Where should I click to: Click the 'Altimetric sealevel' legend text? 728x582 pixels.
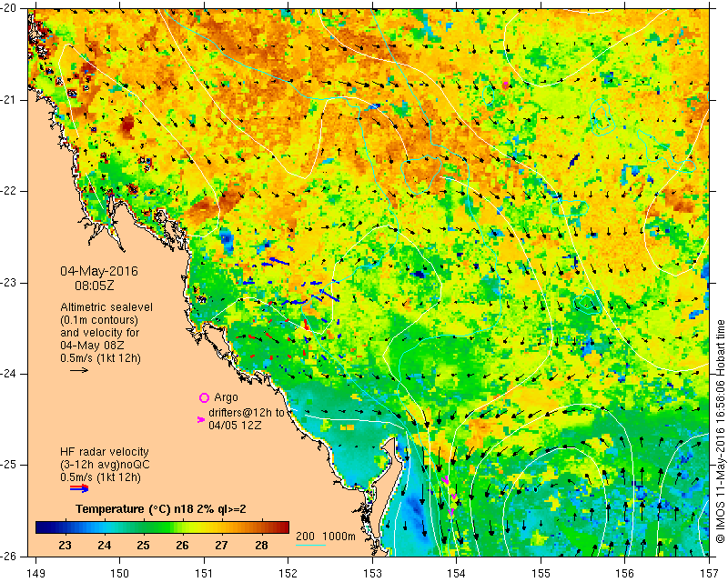pyautogui.click(x=106, y=307)
